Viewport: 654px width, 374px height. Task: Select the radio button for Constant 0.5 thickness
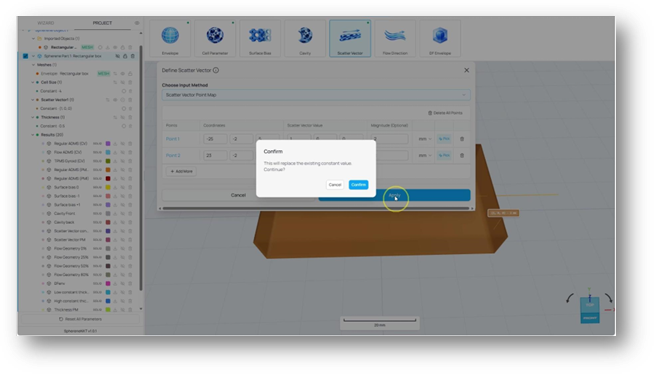(123, 126)
